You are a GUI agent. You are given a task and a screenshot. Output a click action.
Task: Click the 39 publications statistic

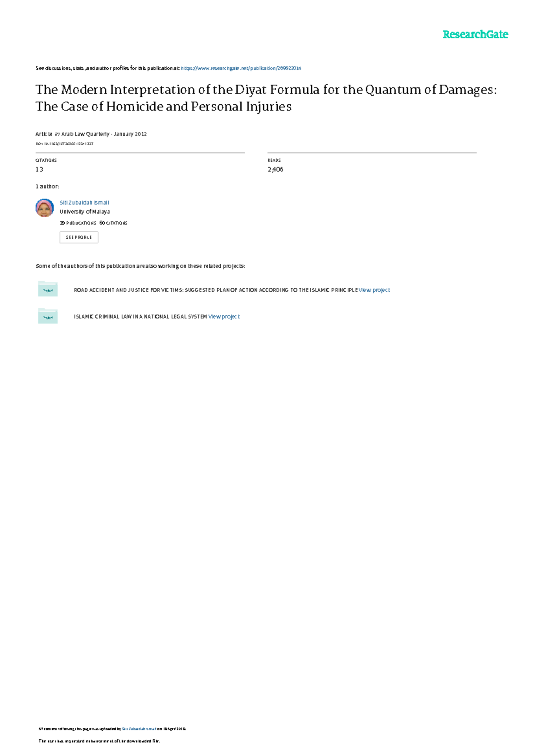[78, 223]
